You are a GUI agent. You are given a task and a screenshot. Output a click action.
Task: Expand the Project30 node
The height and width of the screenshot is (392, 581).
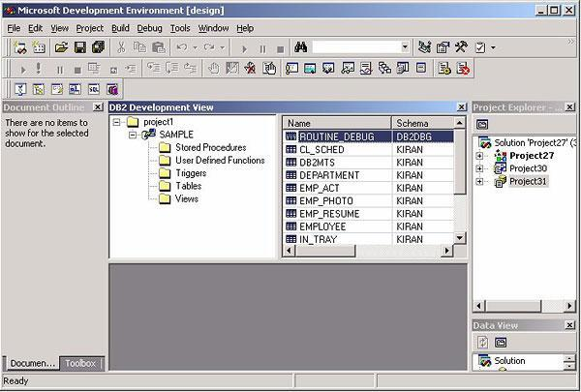pyautogui.click(x=479, y=168)
